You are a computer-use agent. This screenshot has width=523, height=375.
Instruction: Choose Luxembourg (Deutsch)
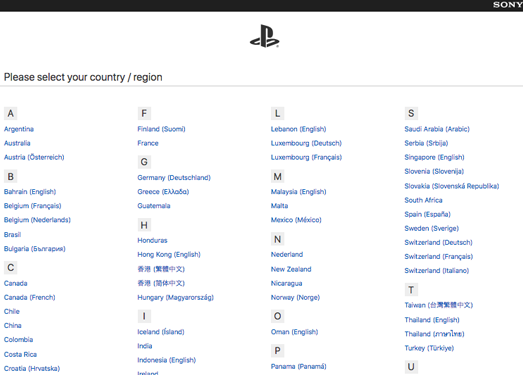pos(306,143)
